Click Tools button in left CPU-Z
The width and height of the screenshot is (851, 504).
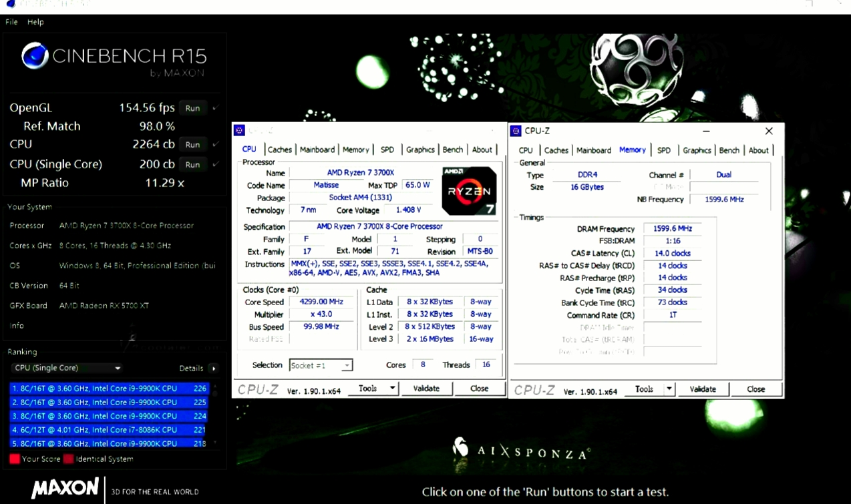[368, 389]
